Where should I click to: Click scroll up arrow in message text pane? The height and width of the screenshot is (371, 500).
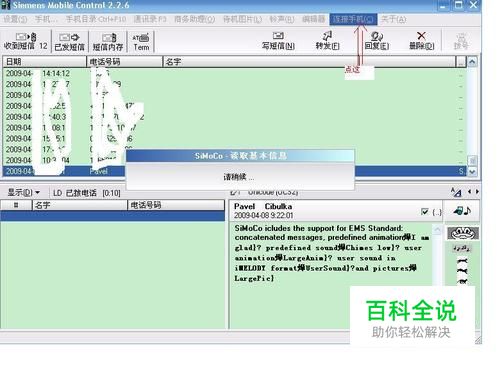437,230
